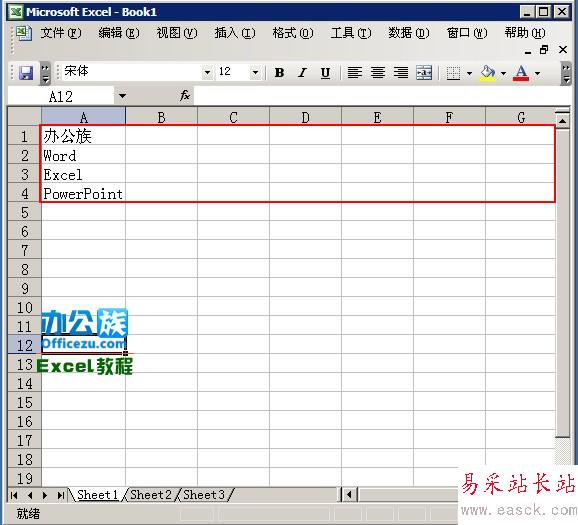Align text right

pos(401,73)
